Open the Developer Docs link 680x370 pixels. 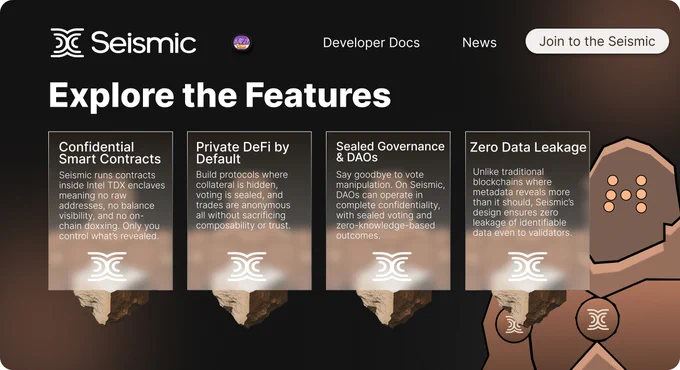click(x=371, y=43)
